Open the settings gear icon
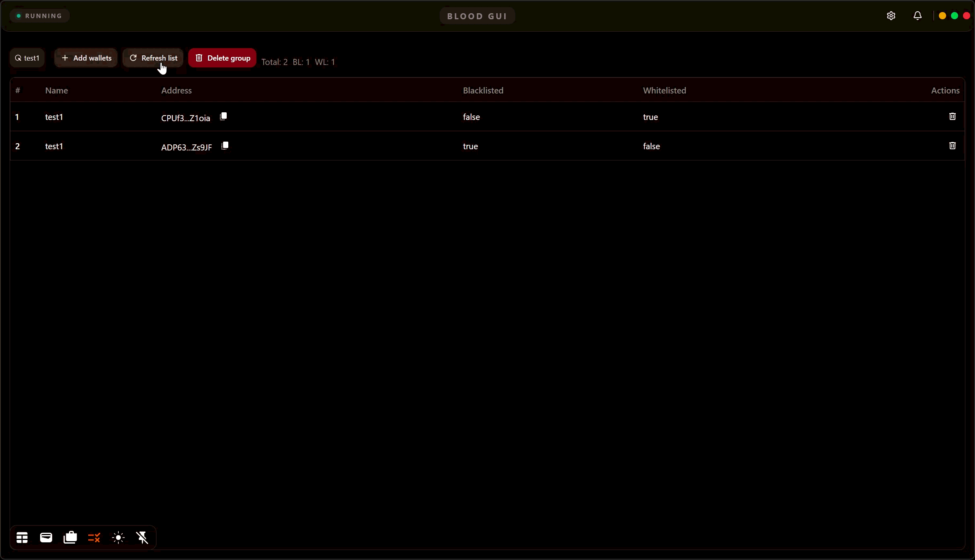975x560 pixels. (891, 16)
